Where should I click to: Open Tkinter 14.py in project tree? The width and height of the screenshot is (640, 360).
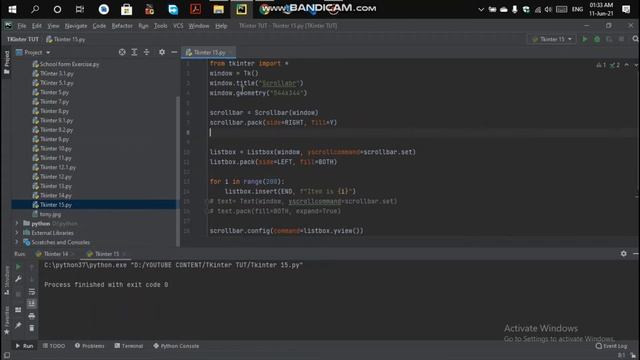pyautogui.click(x=56, y=195)
